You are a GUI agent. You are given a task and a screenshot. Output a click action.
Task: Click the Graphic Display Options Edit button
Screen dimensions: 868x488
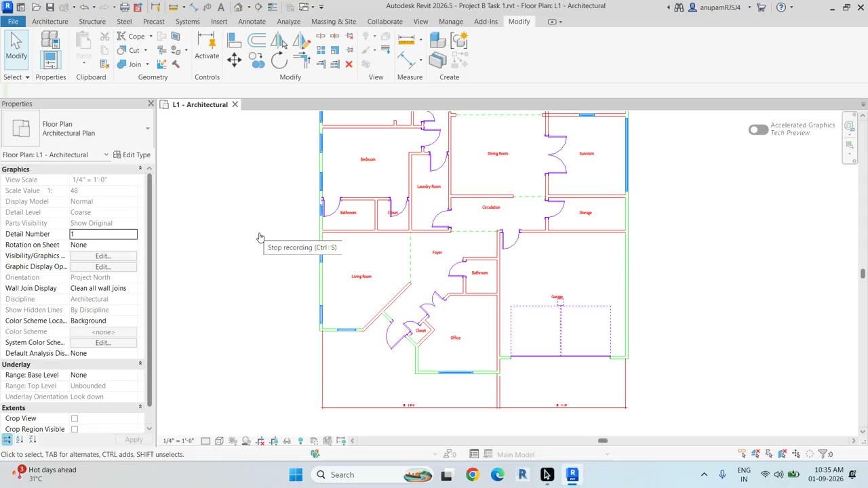103,266
